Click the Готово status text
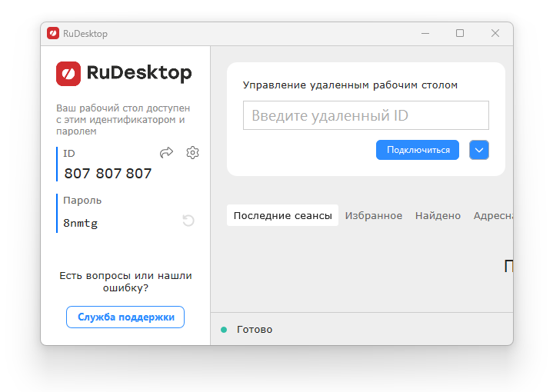Screen dimensions: 553x392 tap(255, 330)
